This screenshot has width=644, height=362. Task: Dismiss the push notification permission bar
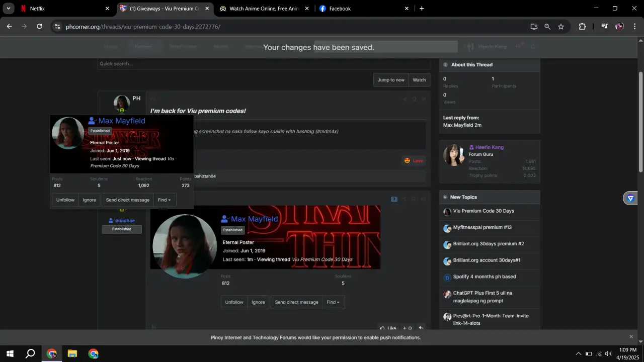[631, 337]
